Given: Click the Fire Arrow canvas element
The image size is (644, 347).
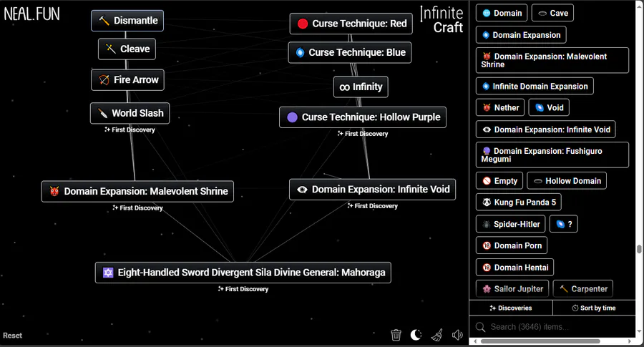Looking at the screenshot, I should click(128, 79).
